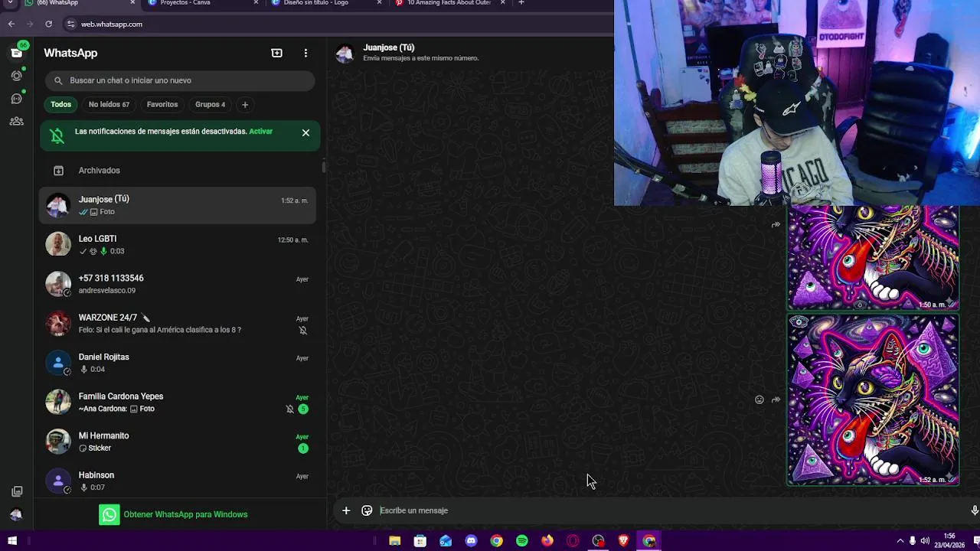Screen dimensions: 980x551
Task: Open the Status updates icon
Action: 16,75
